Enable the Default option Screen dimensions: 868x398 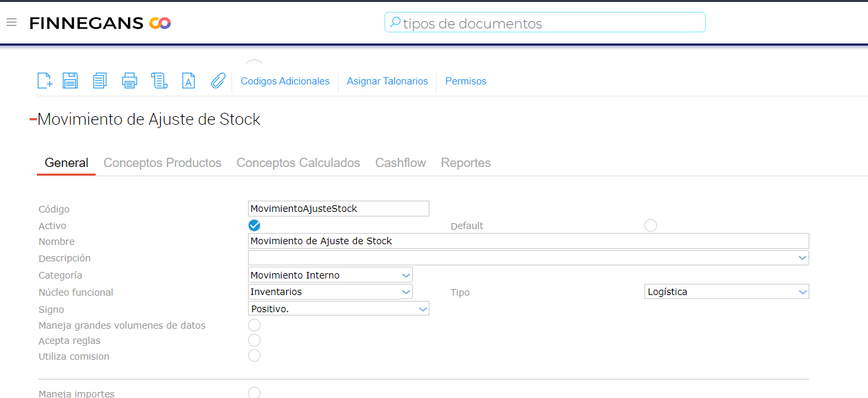coord(651,226)
